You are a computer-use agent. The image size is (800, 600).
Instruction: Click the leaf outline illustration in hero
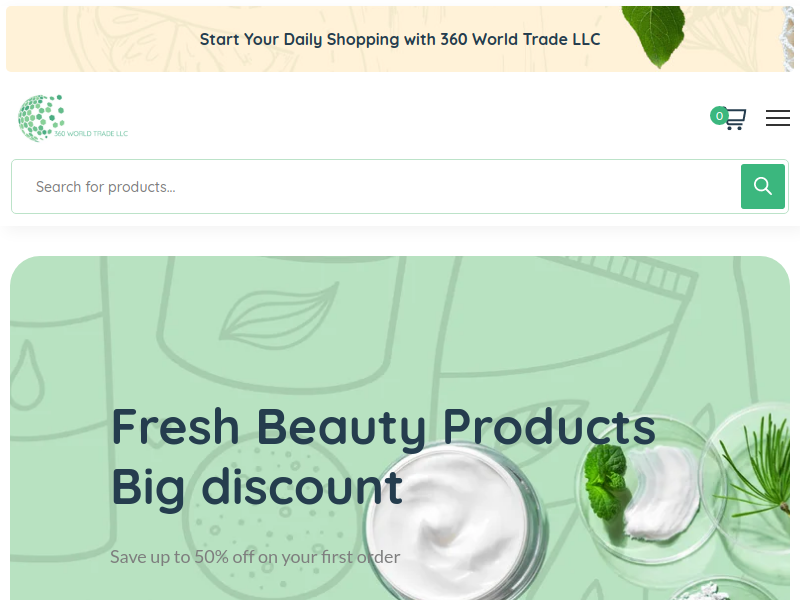[279, 317]
